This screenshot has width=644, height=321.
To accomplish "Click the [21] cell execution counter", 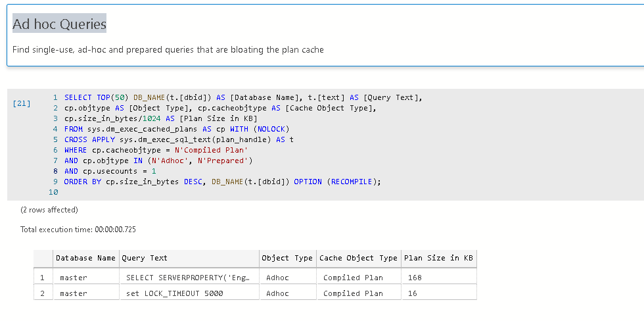I will pyautogui.click(x=21, y=103).
